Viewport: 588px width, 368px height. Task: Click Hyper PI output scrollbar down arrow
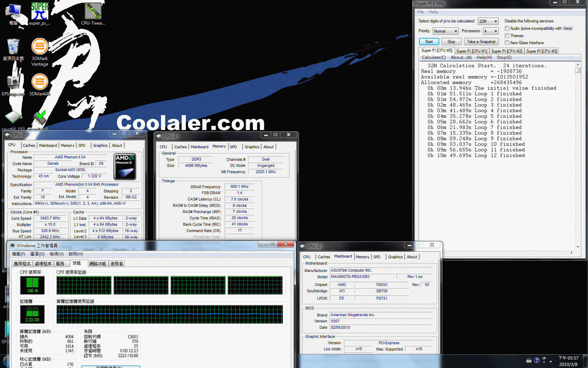coord(578,247)
